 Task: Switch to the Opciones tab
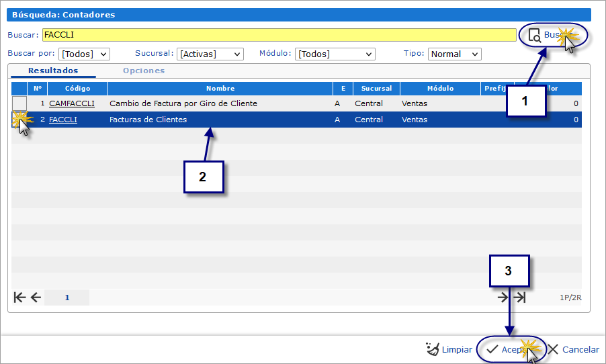pos(143,71)
